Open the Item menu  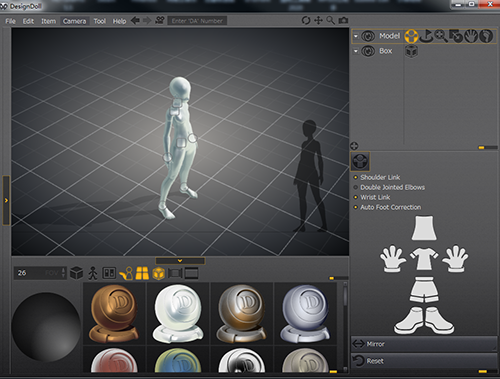(48, 21)
